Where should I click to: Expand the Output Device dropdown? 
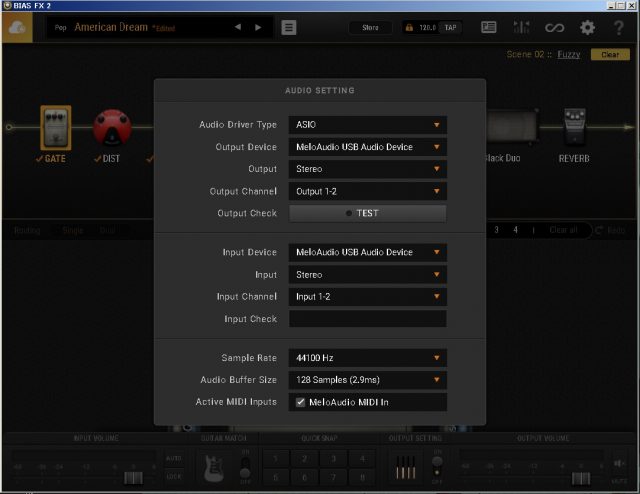pyautogui.click(x=367, y=147)
